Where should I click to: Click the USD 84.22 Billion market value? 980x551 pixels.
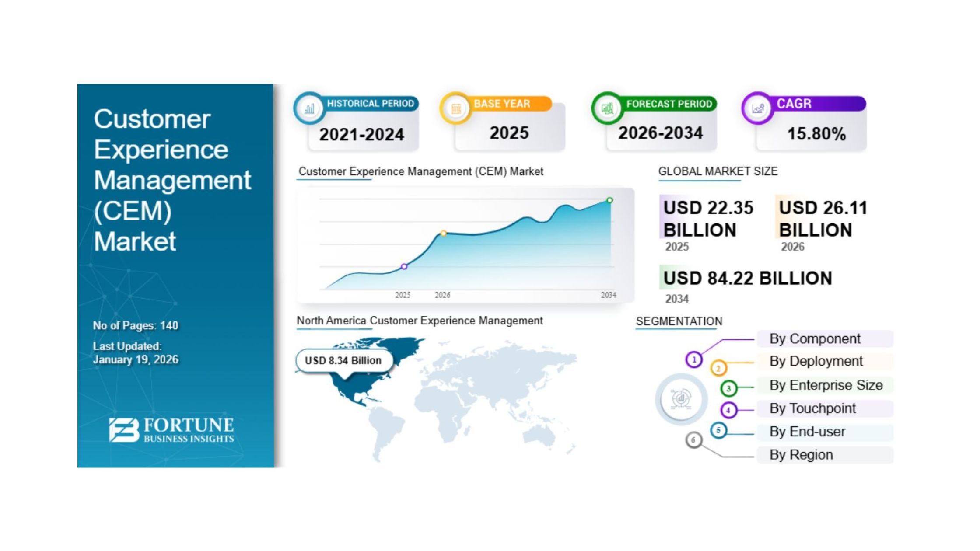click(x=747, y=279)
